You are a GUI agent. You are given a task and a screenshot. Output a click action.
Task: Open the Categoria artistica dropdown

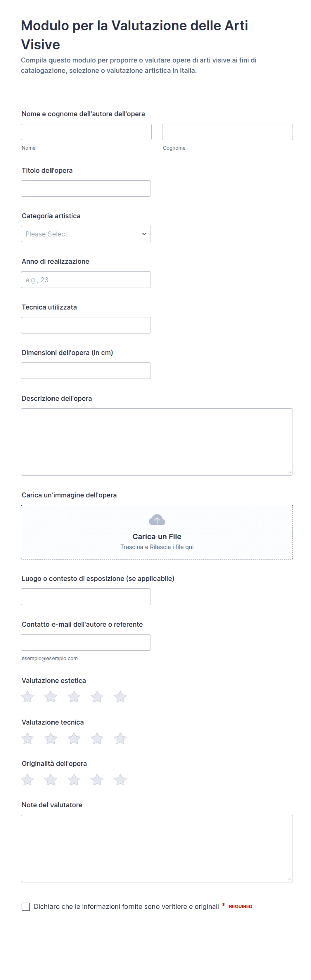tap(86, 234)
